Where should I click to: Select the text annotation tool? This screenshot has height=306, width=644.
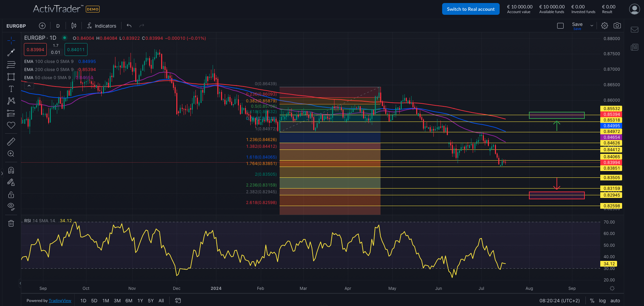click(x=11, y=89)
